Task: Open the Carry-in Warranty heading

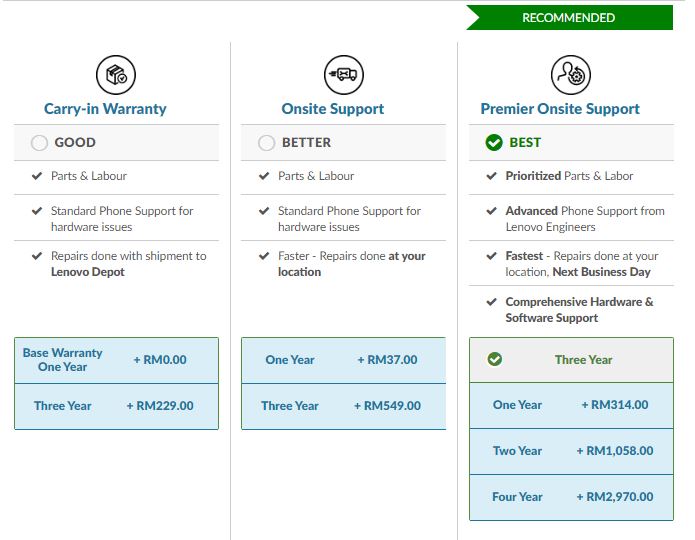Action: (105, 109)
